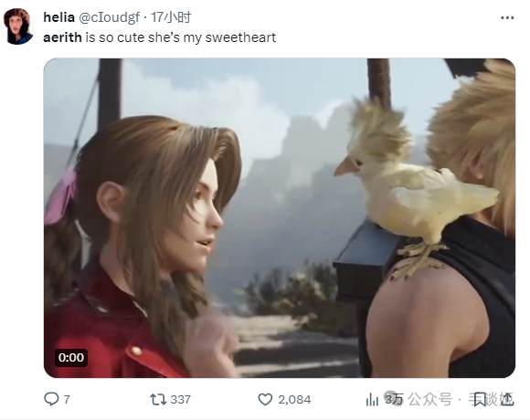Share the tweet using the upload arrow icon
This screenshot has width=530, height=420.
507,399
